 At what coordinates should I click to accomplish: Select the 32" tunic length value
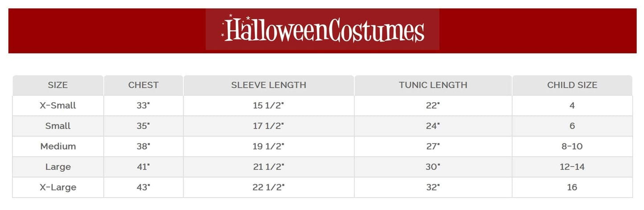pyautogui.click(x=433, y=187)
